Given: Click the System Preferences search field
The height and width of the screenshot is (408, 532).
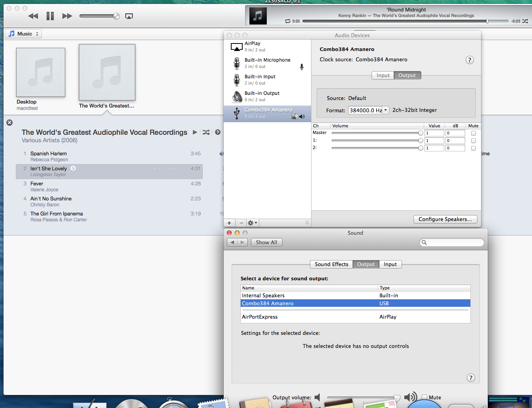Looking at the screenshot, I should (452, 242).
